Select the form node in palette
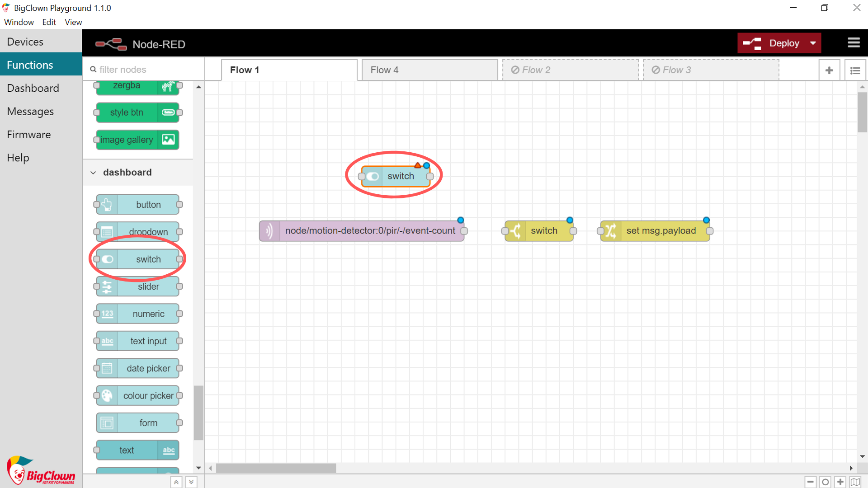The height and width of the screenshot is (488, 868). (x=138, y=423)
